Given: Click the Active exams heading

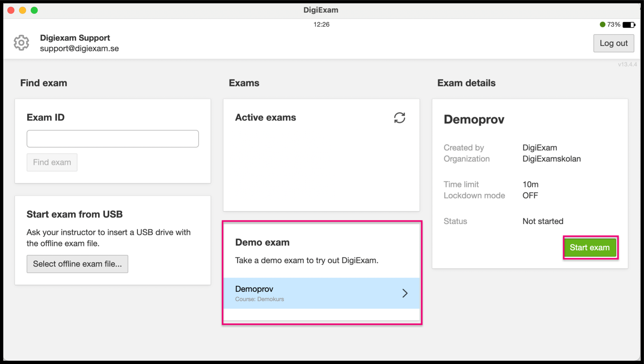Looking at the screenshot, I should (x=265, y=118).
